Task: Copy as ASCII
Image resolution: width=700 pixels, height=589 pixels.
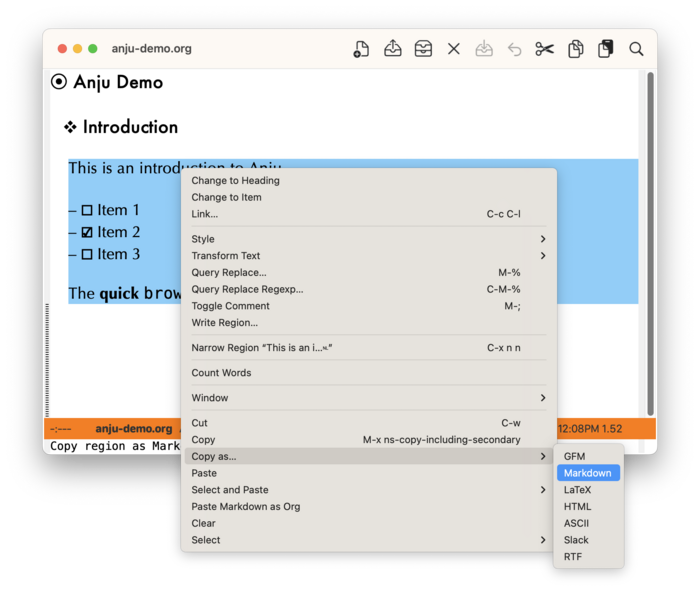Action: [588, 523]
